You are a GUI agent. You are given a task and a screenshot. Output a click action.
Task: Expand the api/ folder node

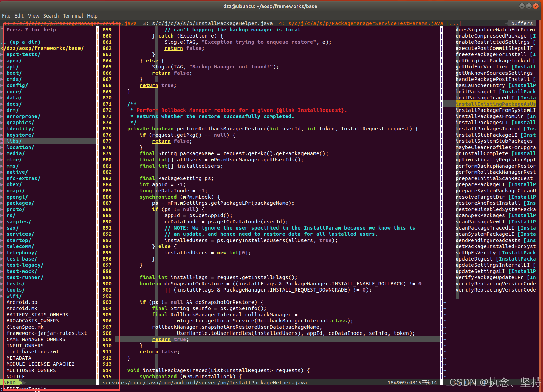pyautogui.click(x=12, y=67)
